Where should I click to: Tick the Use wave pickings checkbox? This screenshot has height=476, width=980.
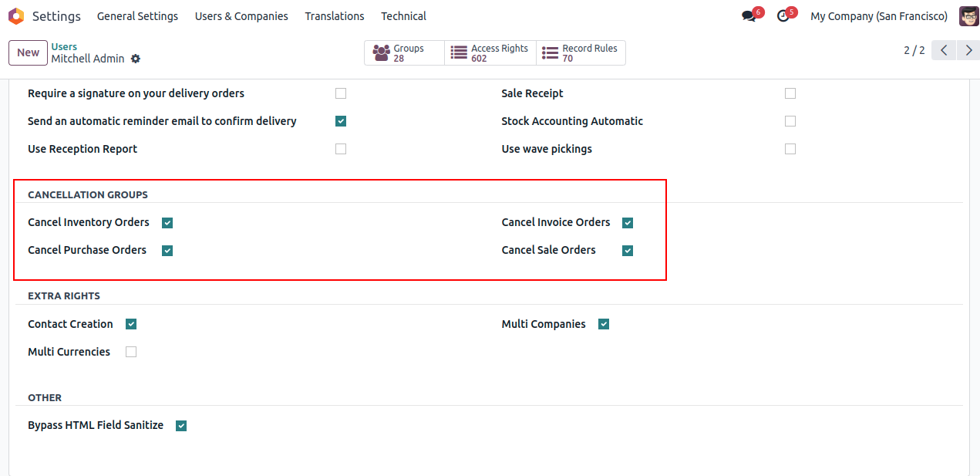pos(790,149)
